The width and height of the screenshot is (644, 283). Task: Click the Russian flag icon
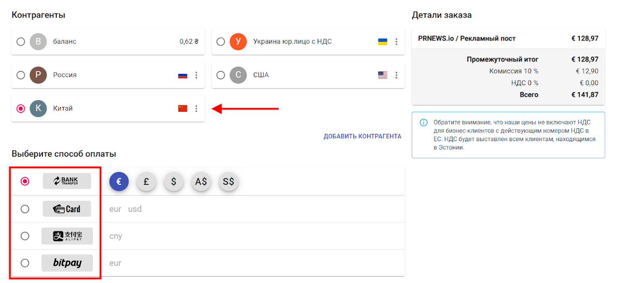pos(183,75)
